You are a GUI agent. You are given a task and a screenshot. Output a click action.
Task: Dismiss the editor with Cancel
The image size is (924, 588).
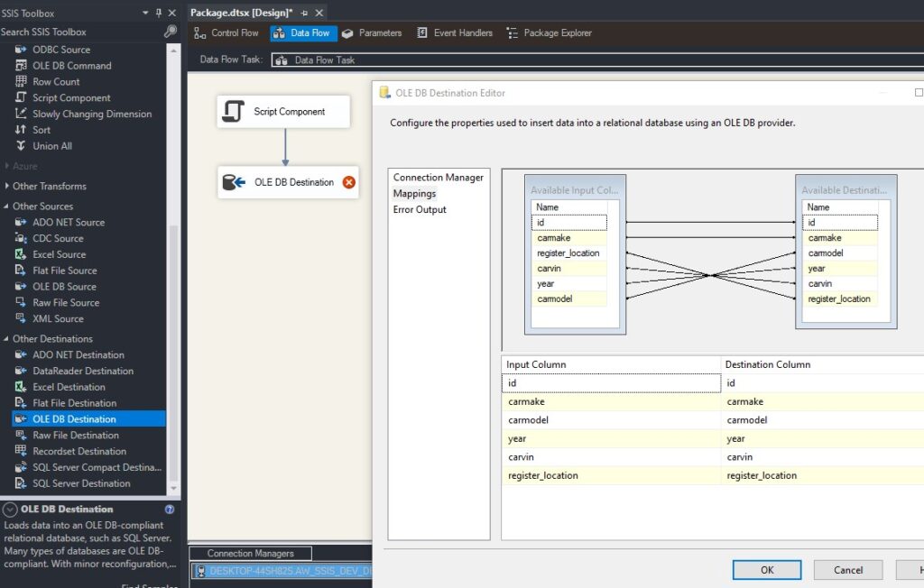pos(846,569)
